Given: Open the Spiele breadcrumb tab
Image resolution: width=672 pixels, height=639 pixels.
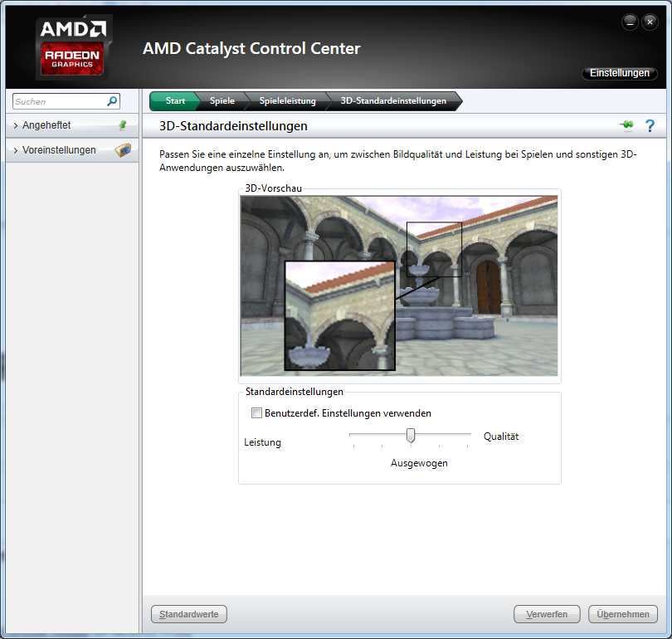Looking at the screenshot, I should (222, 101).
